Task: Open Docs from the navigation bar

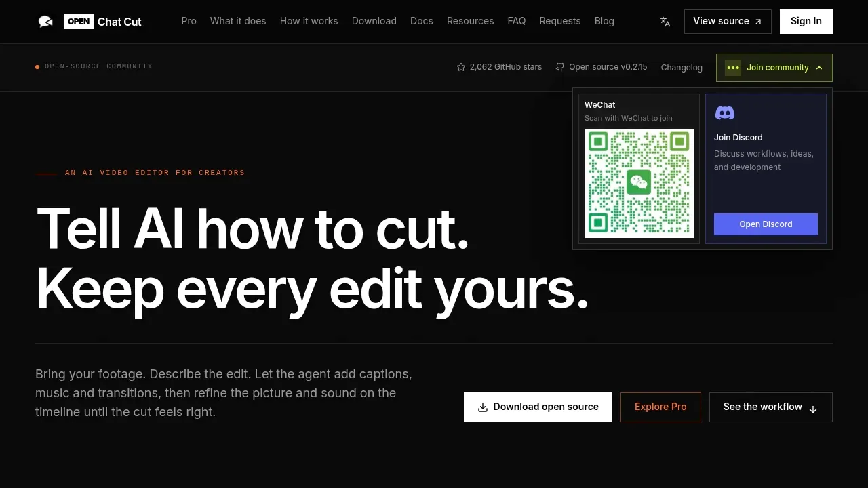Action: point(422,21)
